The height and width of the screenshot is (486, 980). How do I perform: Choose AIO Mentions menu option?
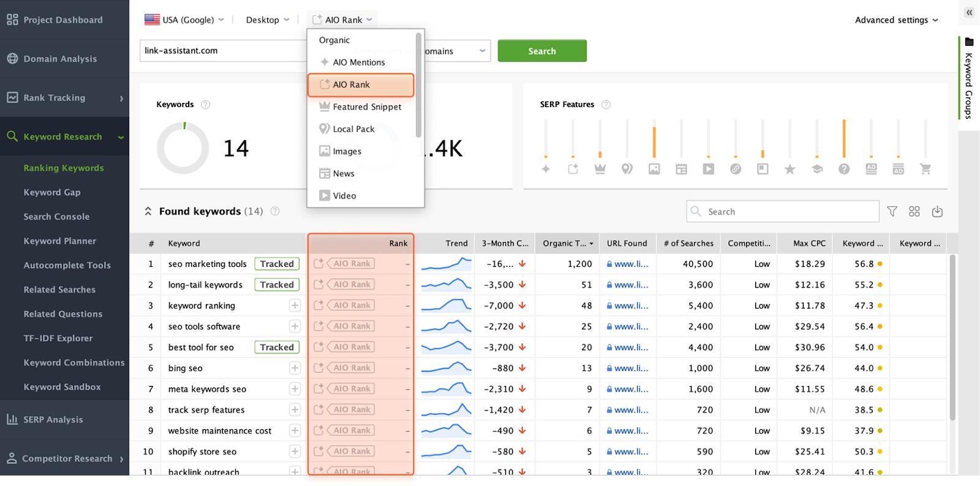click(358, 62)
